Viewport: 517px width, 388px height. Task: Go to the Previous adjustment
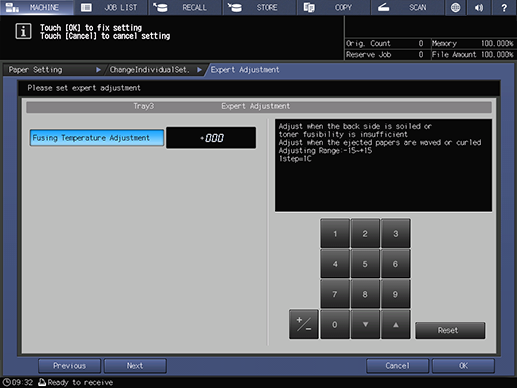(69, 366)
